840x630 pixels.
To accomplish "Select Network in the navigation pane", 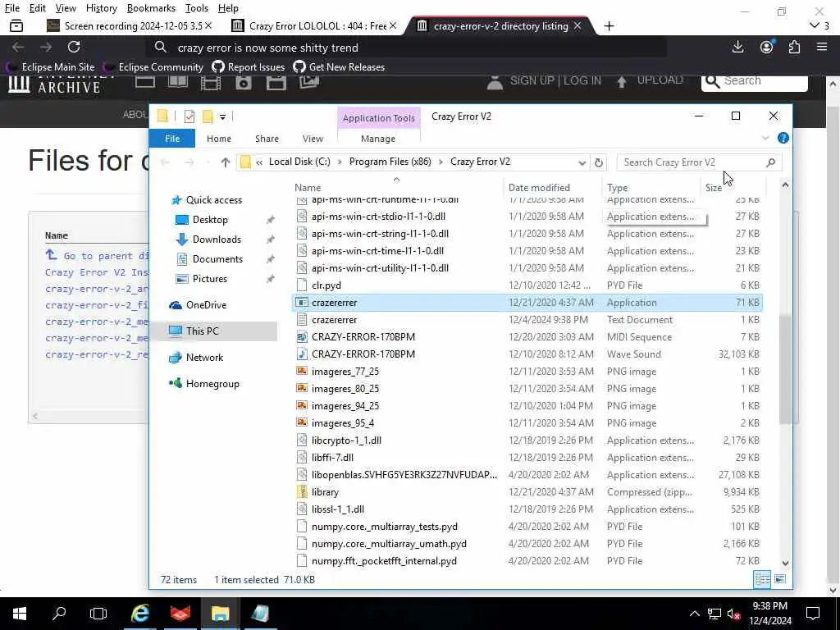I will point(204,358).
